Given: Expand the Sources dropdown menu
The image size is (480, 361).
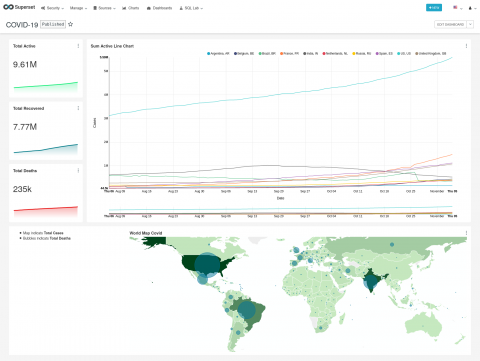Looking at the screenshot, I should [x=104, y=8].
